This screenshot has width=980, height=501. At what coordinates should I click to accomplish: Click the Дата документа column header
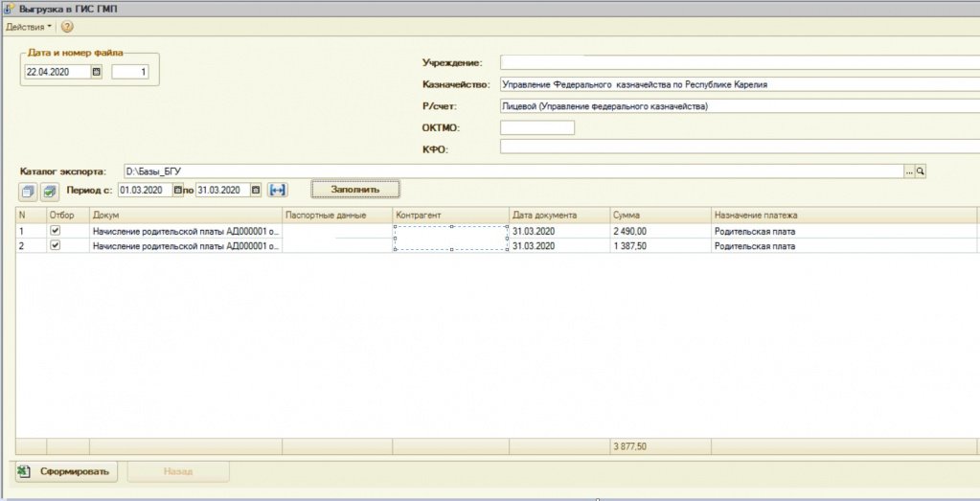pyautogui.click(x=559, y=215)
